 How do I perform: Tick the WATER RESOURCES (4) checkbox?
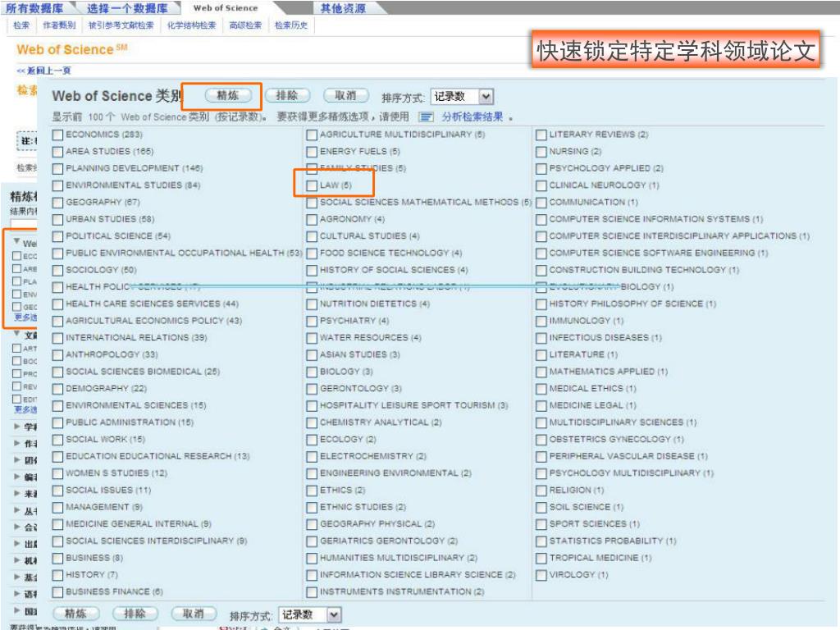pyautogui.click(x=312, y=339)
